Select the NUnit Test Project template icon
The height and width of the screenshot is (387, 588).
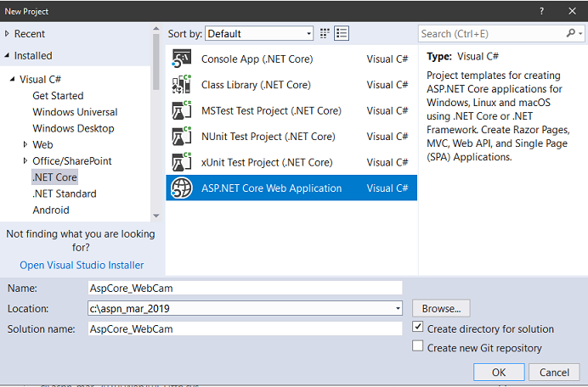pyautogui.click(x=182, y=137)
